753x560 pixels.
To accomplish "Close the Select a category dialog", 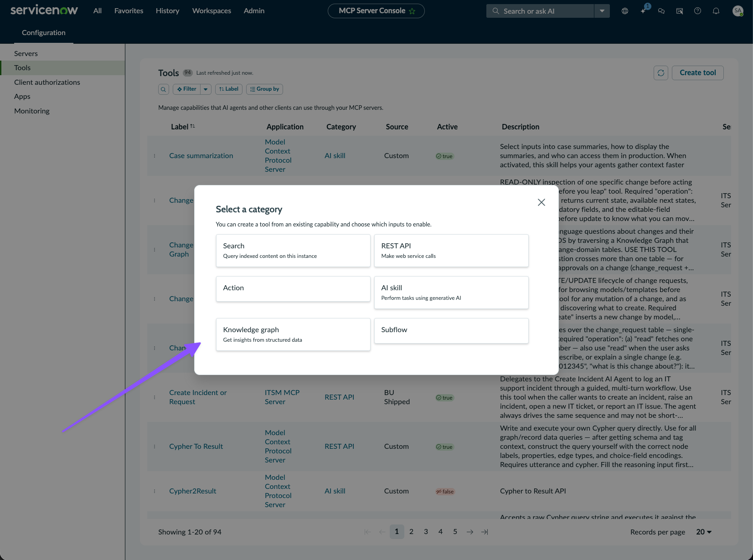I will click(x=541, y=202).
